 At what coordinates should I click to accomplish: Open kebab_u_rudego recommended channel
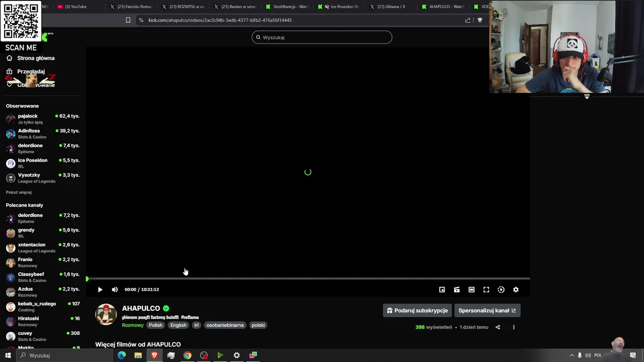point(43,307)
